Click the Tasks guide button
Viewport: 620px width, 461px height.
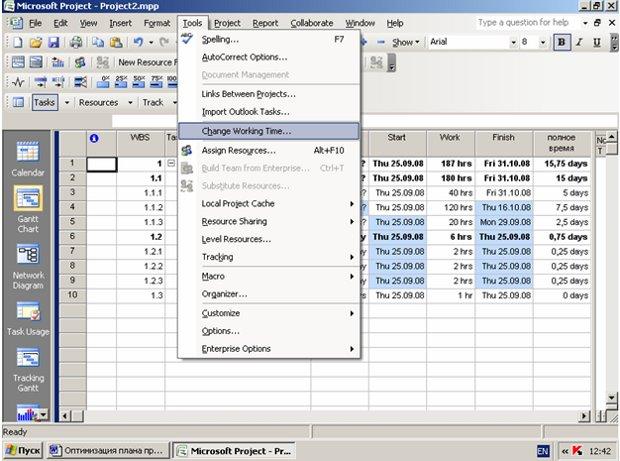point(45,102)
